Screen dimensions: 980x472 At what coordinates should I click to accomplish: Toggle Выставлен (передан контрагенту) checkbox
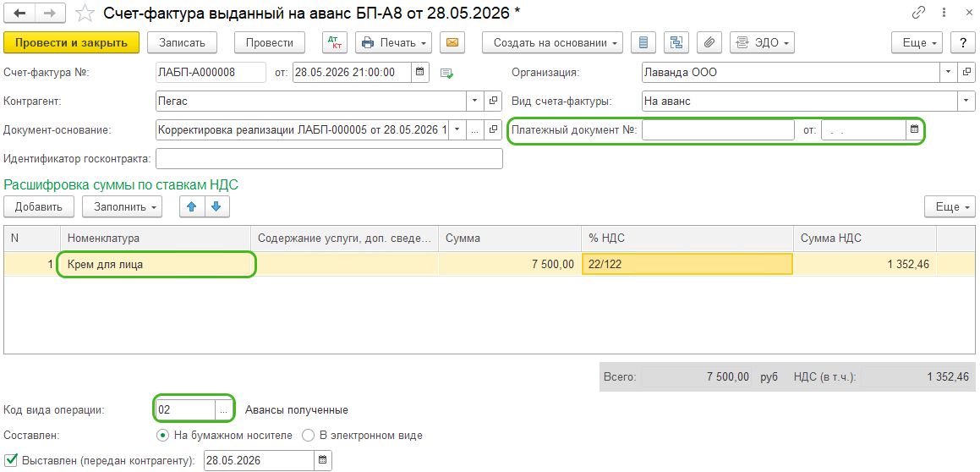10,461
